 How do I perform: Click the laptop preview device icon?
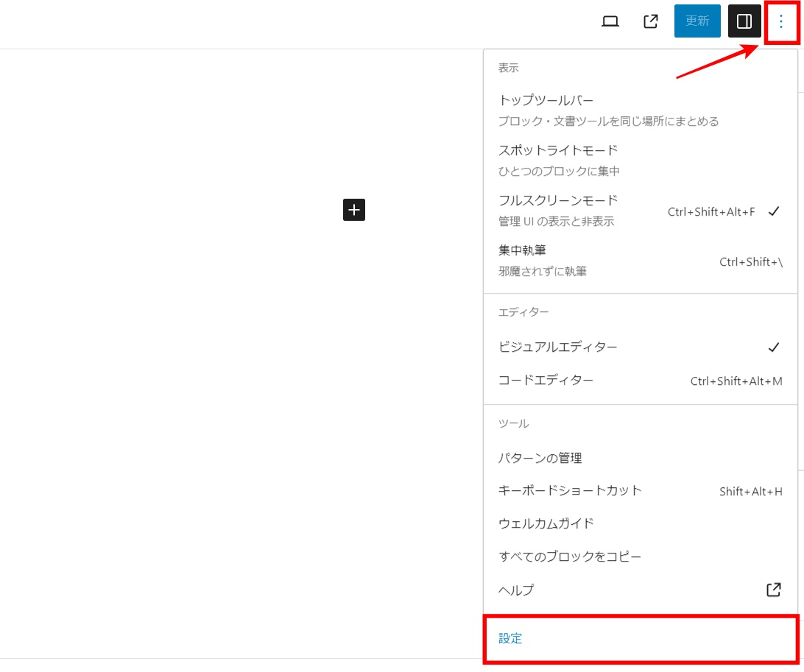pyautogui.click(x=610, y=21)
